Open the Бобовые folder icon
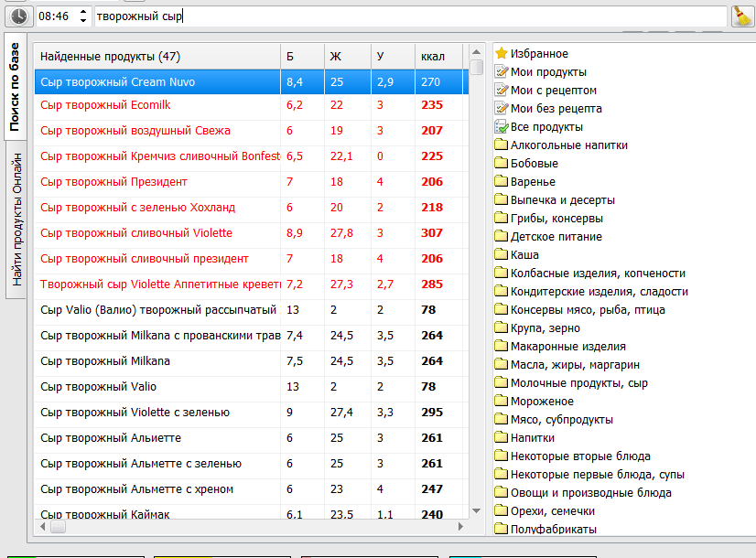756x558 pixels. tap(502, 163)
